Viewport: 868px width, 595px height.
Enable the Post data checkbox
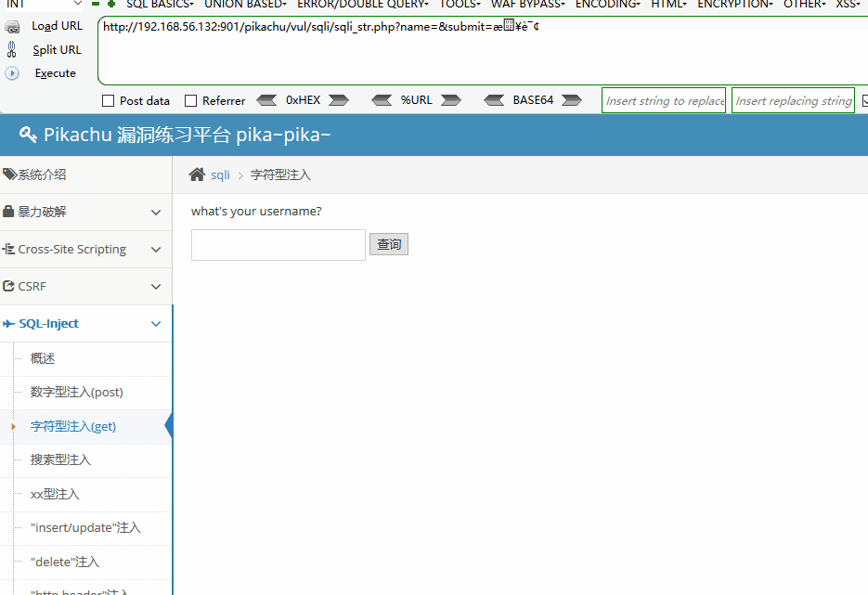(x=109, y=101)
